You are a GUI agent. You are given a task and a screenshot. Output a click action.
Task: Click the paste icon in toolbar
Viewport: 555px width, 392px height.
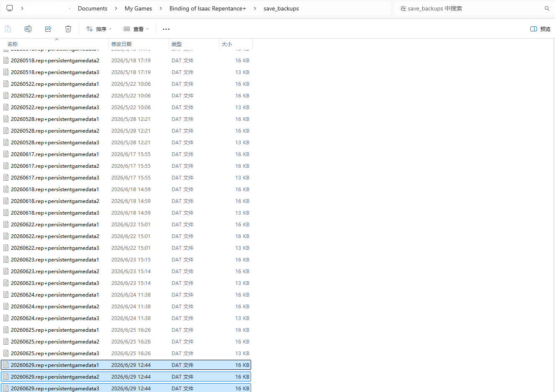click(x=8, y=29)
